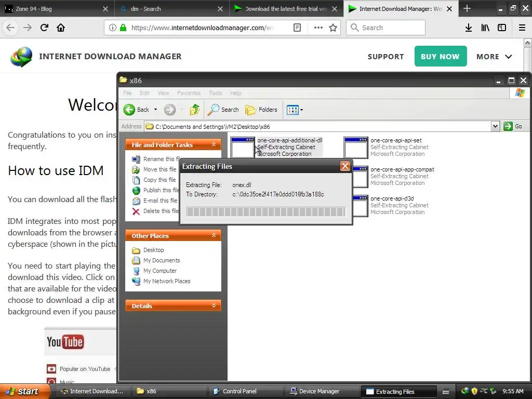Click the security shield tray icon

474,391
